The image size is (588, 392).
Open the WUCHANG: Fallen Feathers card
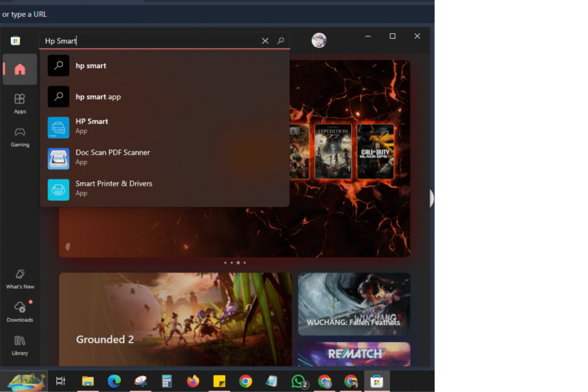click(x=354, y=304)
